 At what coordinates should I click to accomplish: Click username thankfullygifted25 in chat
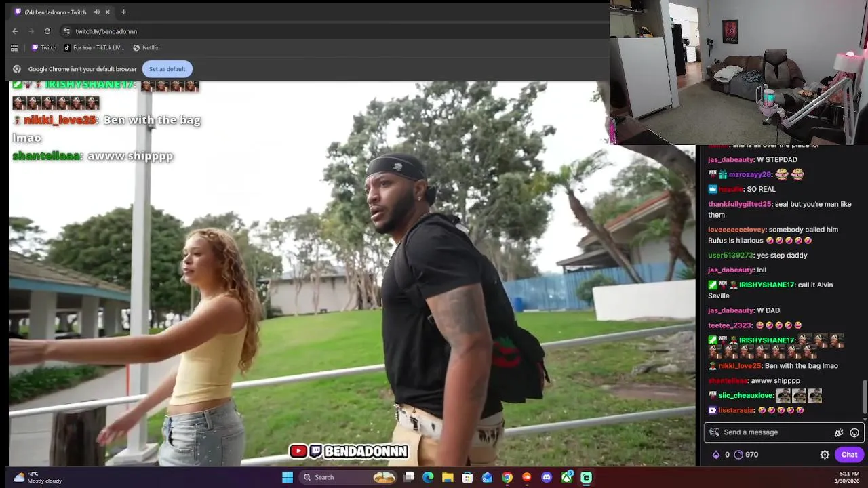pyautogui.click(x=740, y=204)
